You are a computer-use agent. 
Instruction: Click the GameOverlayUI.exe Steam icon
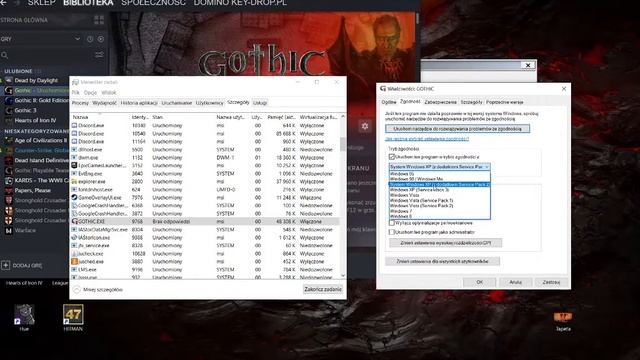click(x=74, y=198)
